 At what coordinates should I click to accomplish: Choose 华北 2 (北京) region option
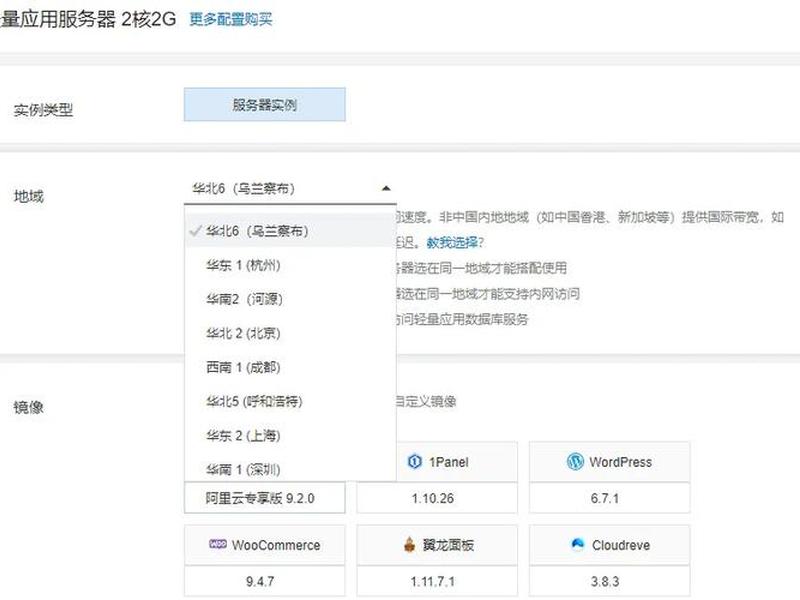290,333
